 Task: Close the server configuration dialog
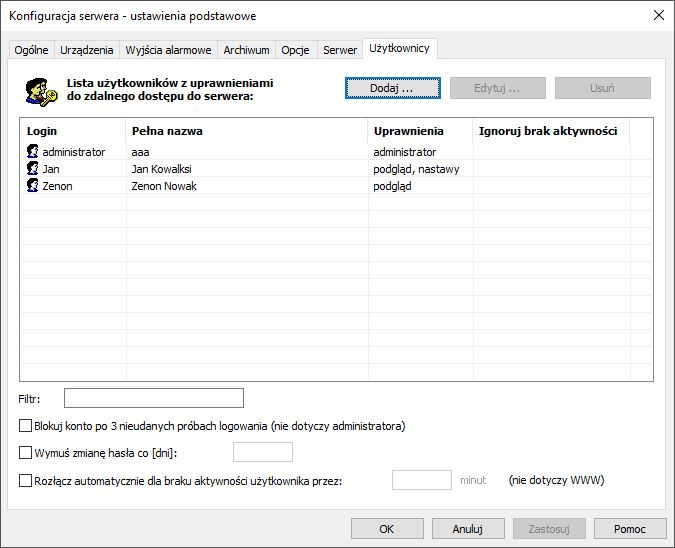659,15
